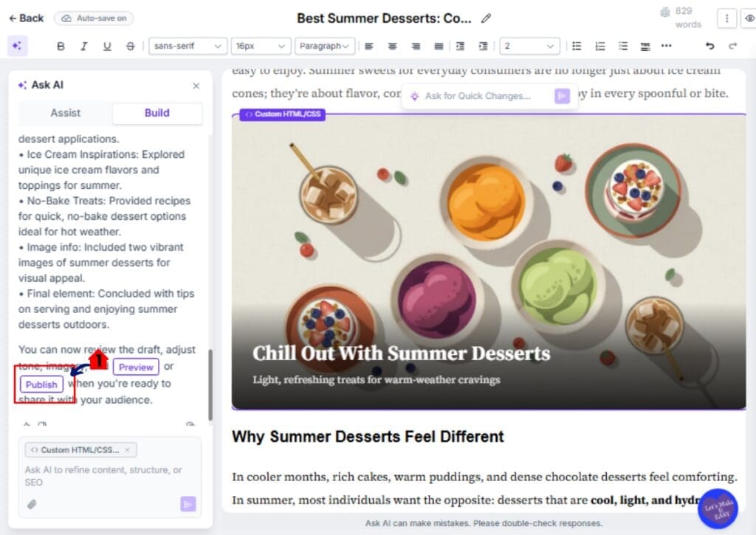756x535 pixels.
Task: Open the sans-serif font family dropdown
Action: [188, 46]
